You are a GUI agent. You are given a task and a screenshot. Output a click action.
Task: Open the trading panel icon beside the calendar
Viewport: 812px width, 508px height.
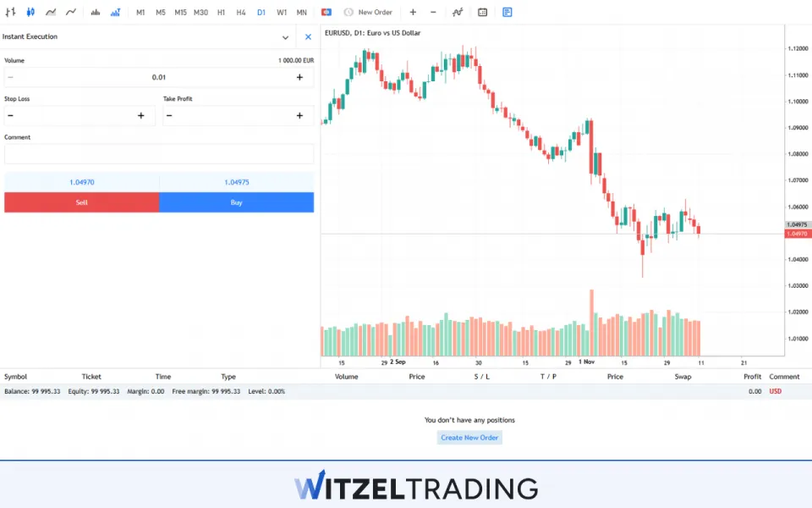(507, 12)
